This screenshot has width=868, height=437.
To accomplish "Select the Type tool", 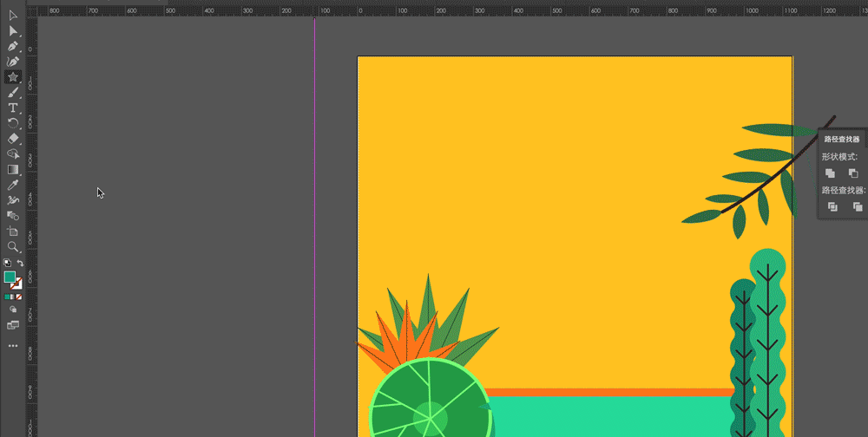I will coord(13,108).
